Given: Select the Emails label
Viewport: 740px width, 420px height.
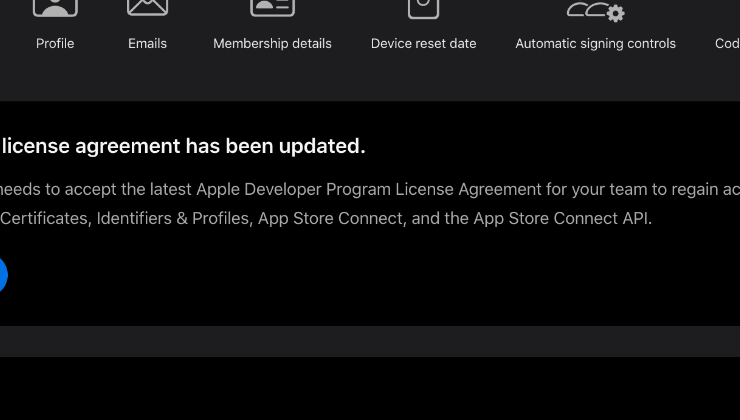Looking at the screenshot, I should click(x=147, y=43).
